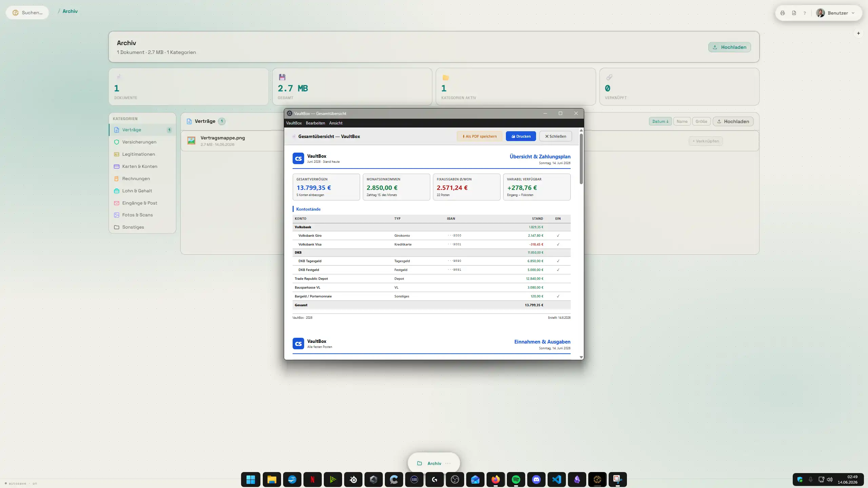Open the Eingänge & Post category
868x488 pixels.
(x=142, y=203)
